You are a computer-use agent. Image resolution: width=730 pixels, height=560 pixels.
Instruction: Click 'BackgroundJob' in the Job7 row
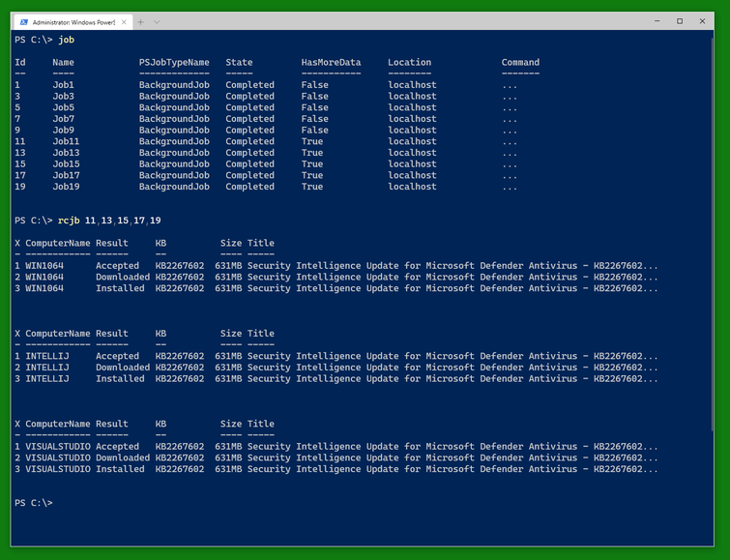[x=174, y=119]
